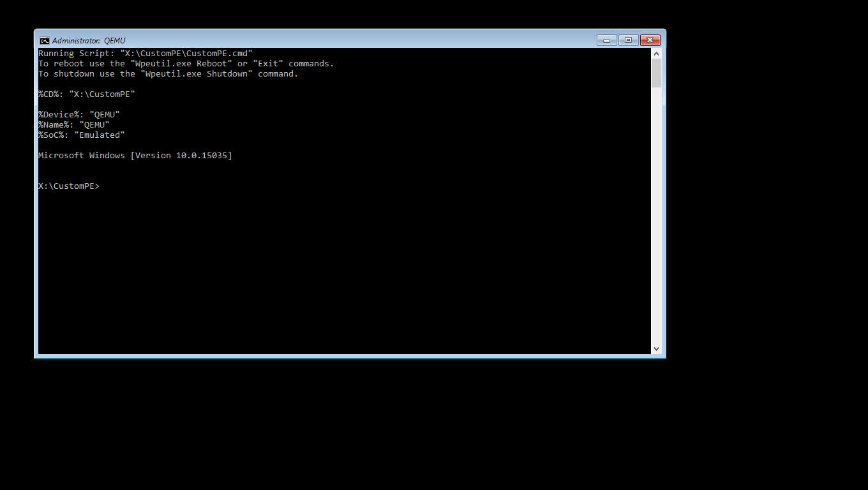Click the "Running Script" line
The height and width of the screenshot is (490, 868).
click(146, 54)
